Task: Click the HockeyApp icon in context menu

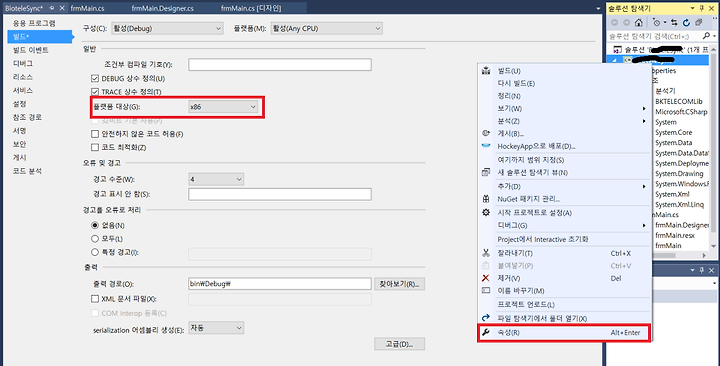Action: [x=486, y=146]
